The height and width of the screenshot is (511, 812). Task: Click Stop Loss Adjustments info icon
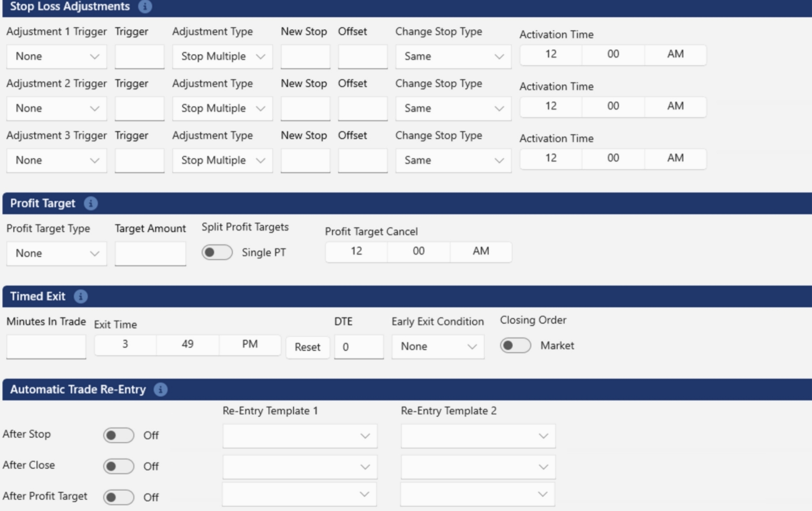145,7
